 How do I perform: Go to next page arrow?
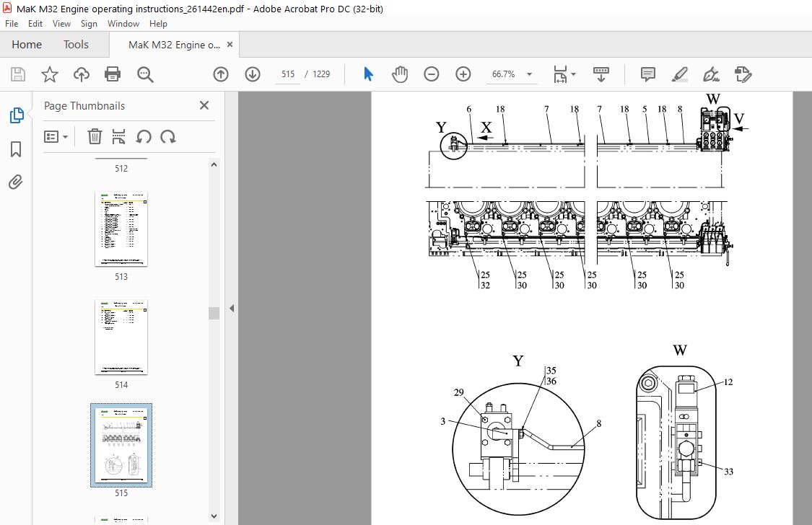click(252, 74)
